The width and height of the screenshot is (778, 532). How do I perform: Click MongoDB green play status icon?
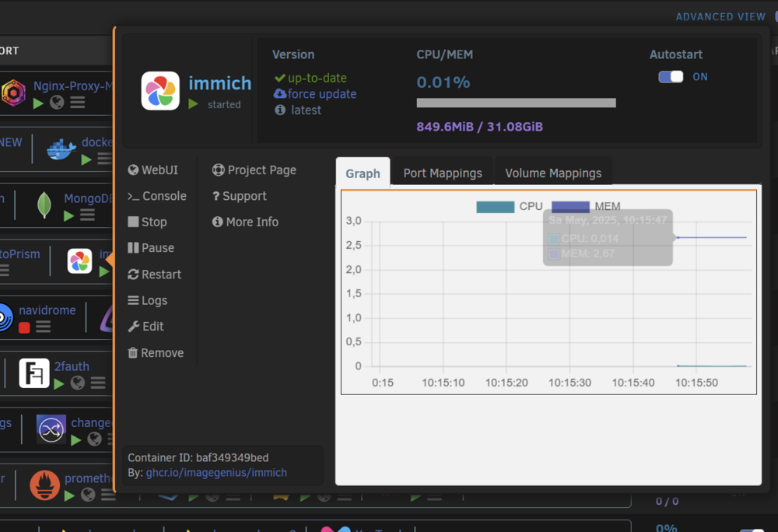69,215
